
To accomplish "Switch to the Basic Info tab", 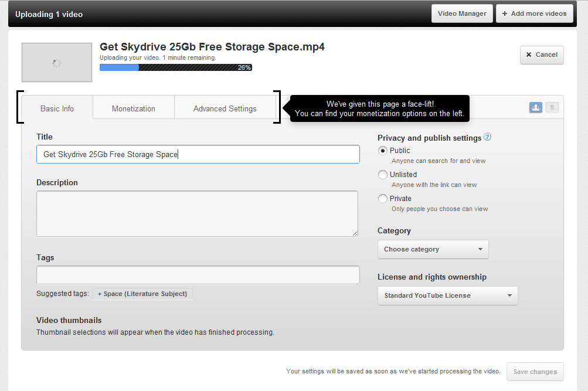I will pos(57,108).
